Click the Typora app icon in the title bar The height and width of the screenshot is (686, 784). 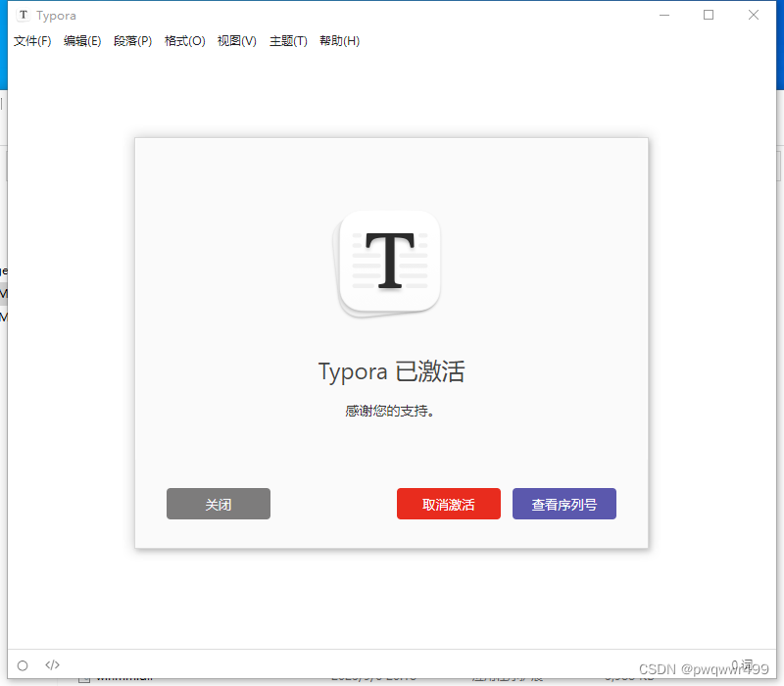23,15
